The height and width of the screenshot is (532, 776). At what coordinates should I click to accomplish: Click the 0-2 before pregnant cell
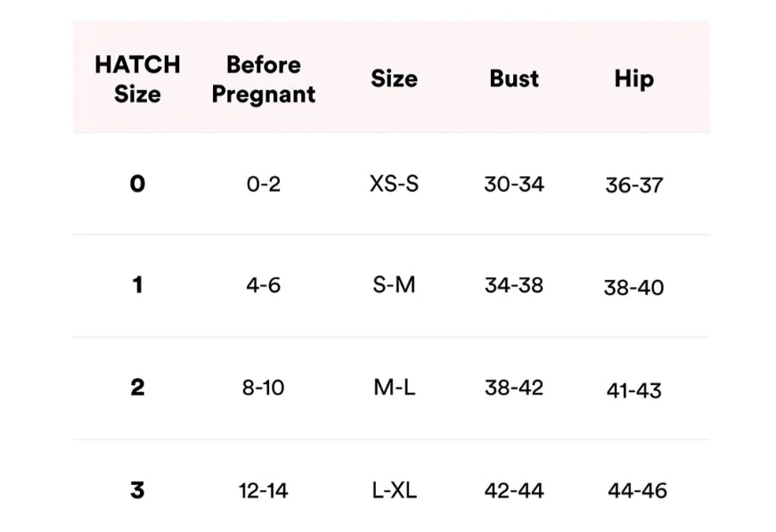[263, 184]
